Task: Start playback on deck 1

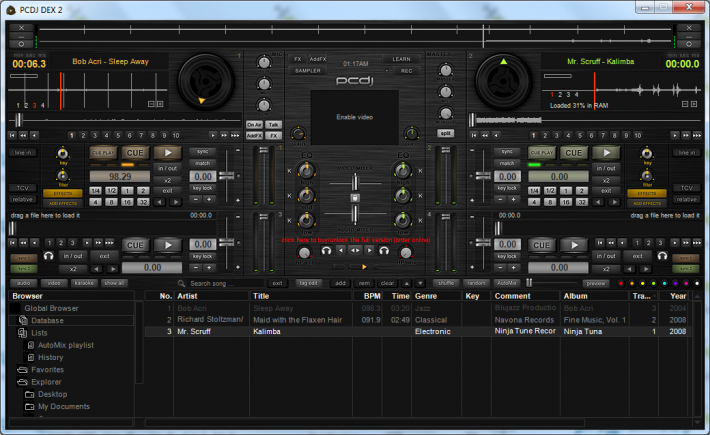Action: (168, 153)
